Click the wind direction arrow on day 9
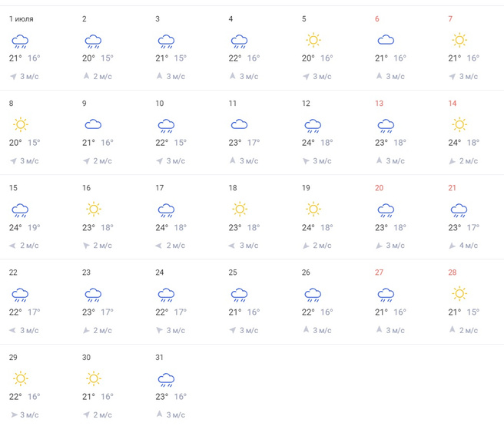This screenshot has width=504, height=426. pos(87,161)
